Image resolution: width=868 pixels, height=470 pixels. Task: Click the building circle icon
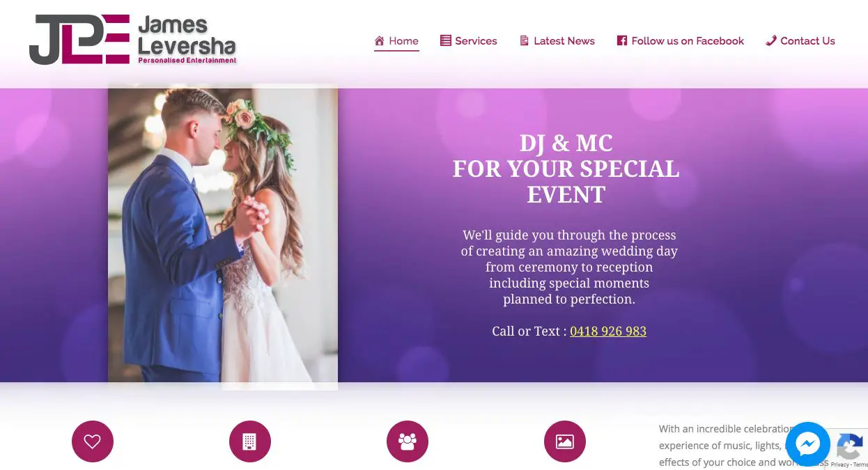pos(250,441)
